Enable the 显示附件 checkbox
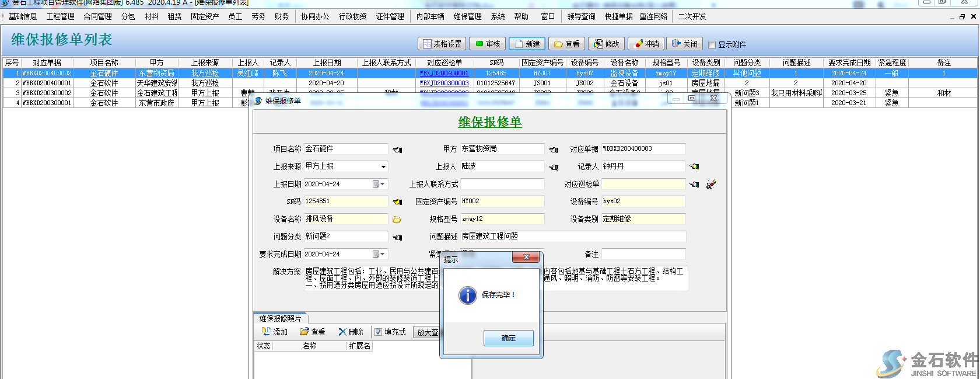The height and width of the screenshot is (379, 980). coord(712,44)
